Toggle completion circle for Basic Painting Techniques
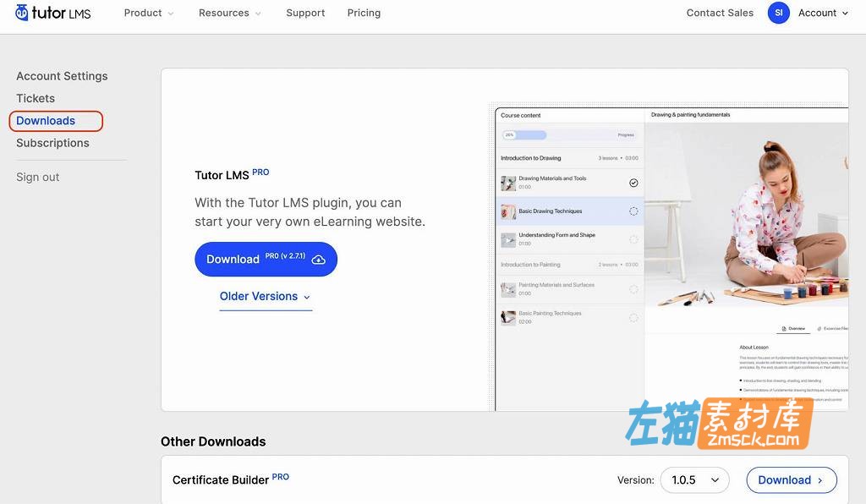 click(x=634, y=318)
